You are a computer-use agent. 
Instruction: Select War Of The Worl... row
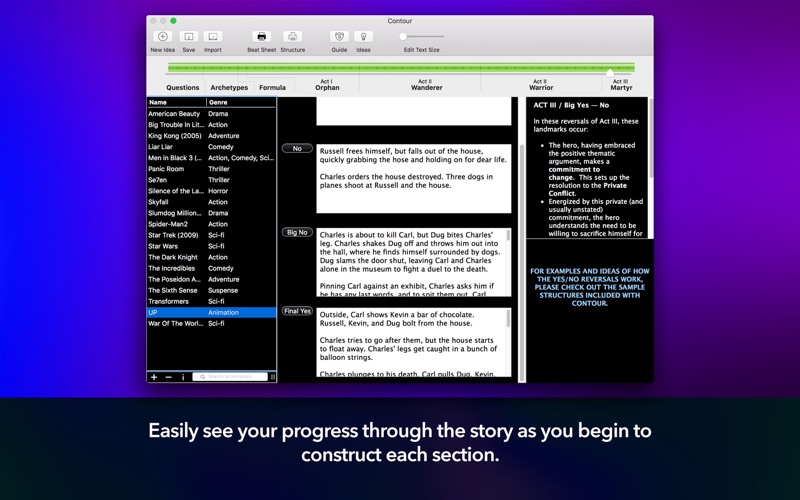coord(212,323)
